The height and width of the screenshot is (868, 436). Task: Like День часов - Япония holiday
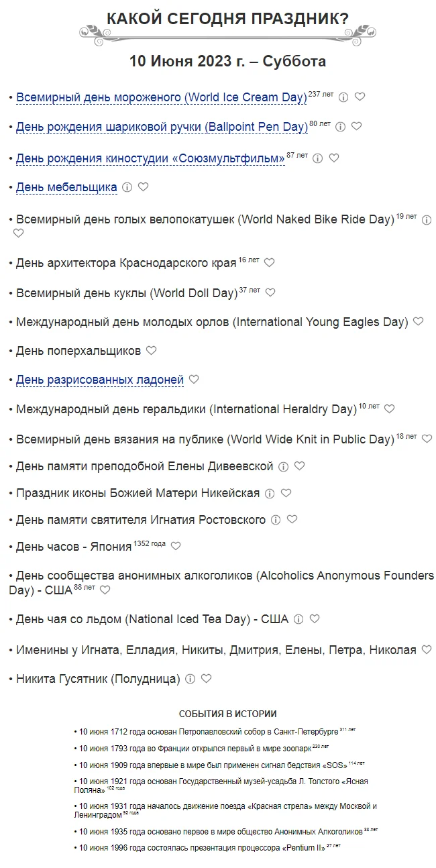(x=176, y=546)
